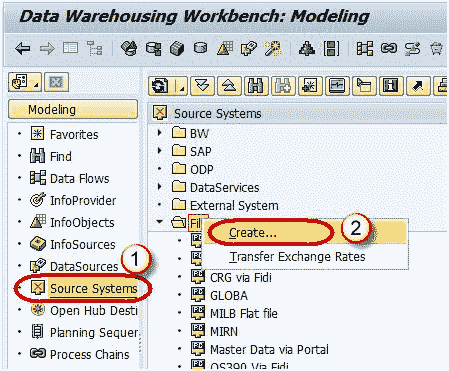Select the SAP source system folder
This screenshot has width=449, height=371.
coord(200,151)
